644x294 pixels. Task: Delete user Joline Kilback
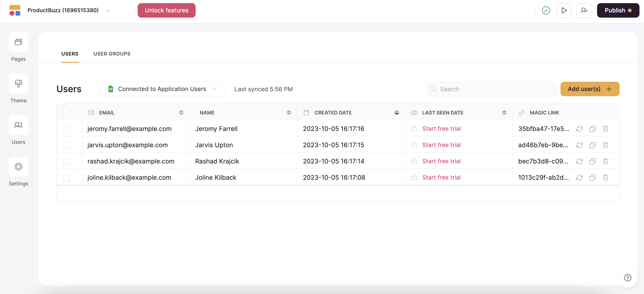click(605, 178)
